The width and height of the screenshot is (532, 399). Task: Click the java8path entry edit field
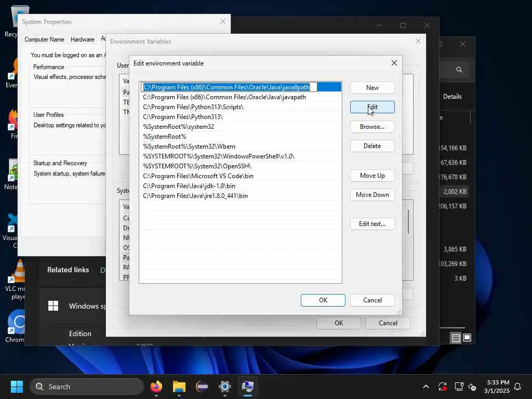tap(229, 87)
